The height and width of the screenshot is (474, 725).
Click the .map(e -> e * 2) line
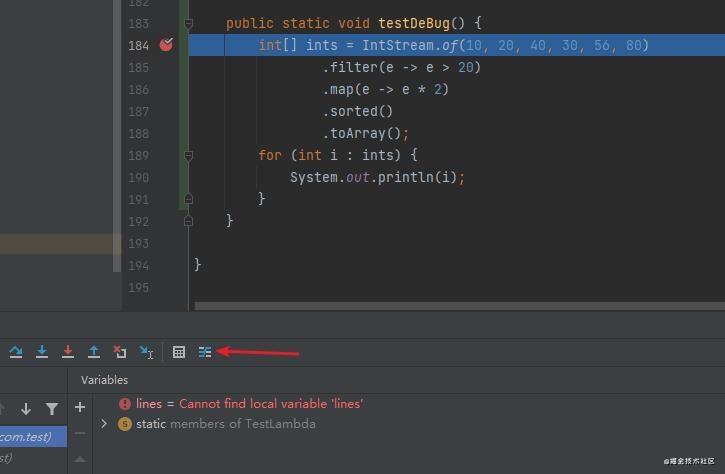click(386, 89)
